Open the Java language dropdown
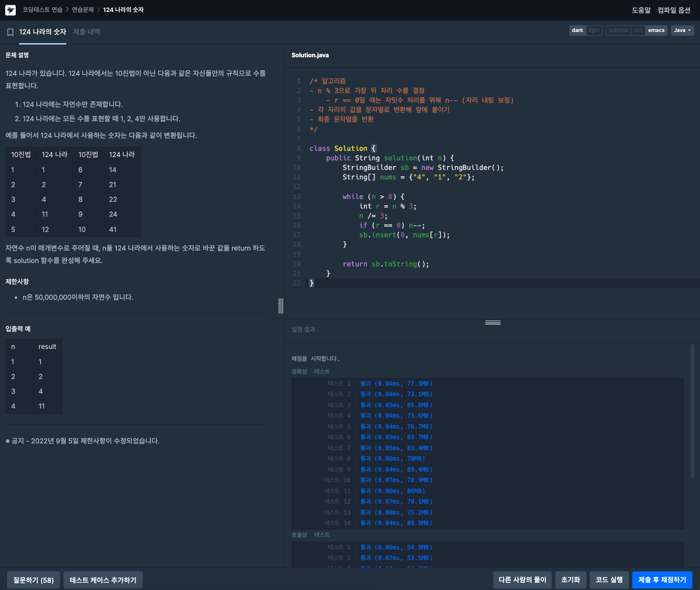700x590 pixels. (682, 31)
